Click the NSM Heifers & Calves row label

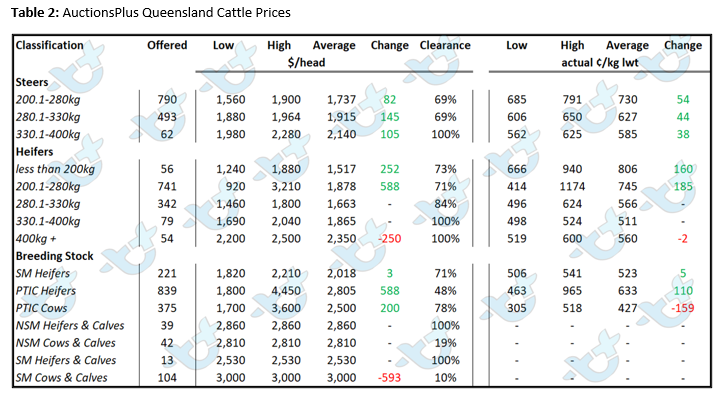coord(70,326)
